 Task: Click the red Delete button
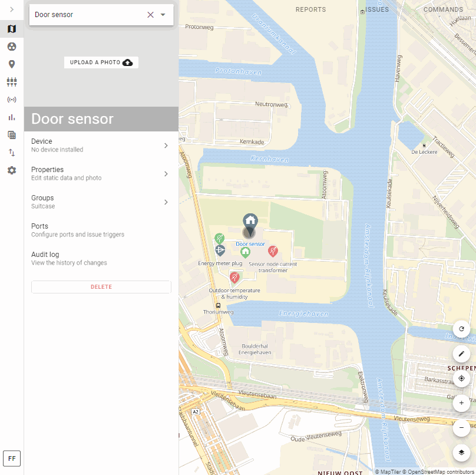click(101, 287)
